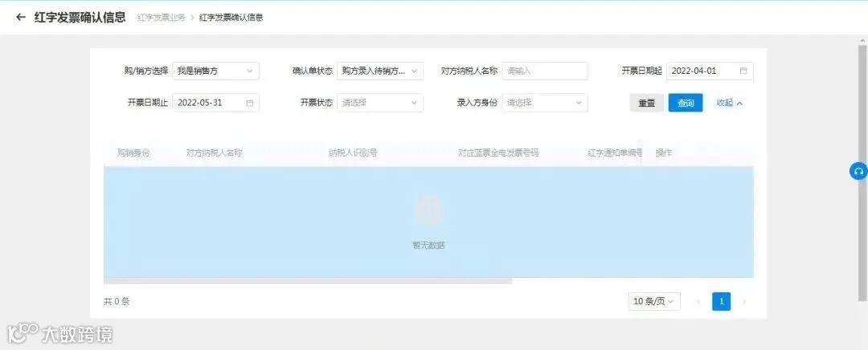Select page 1 in pagination

(721, 301)
